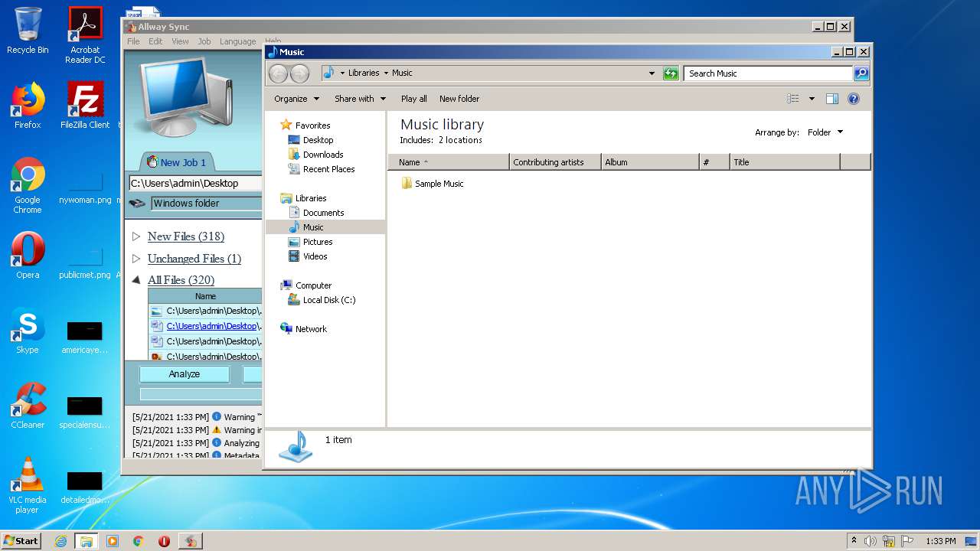Change the view with the Views icon
Viewport: 980px width, 551px height.
pos(793,99)
